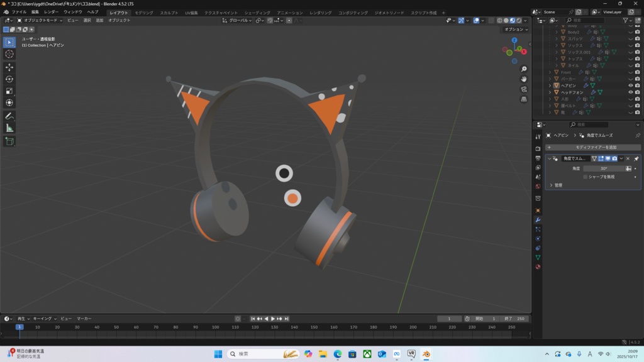Select the Move tool

click(9, 67)
